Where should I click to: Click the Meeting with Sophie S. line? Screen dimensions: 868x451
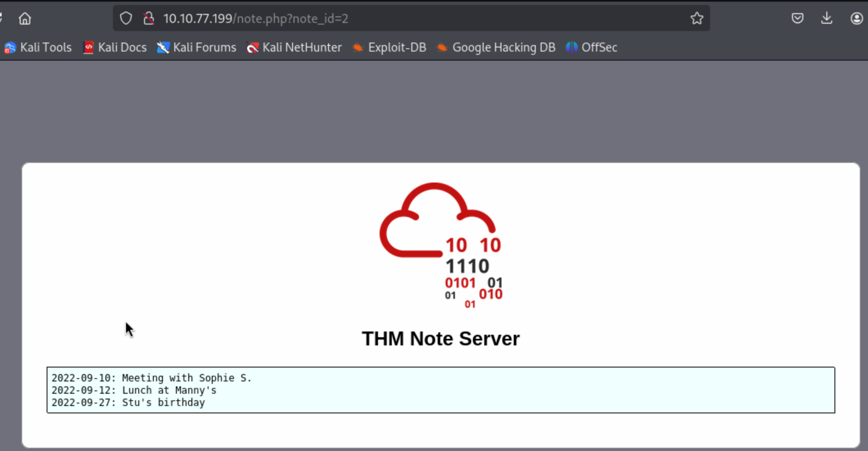(151, 378)
